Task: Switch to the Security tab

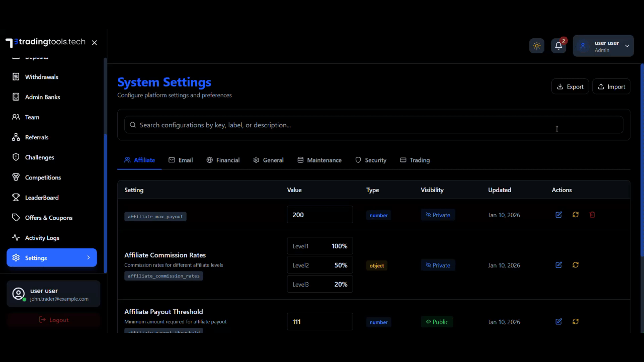Action: [x=371, y=160]
